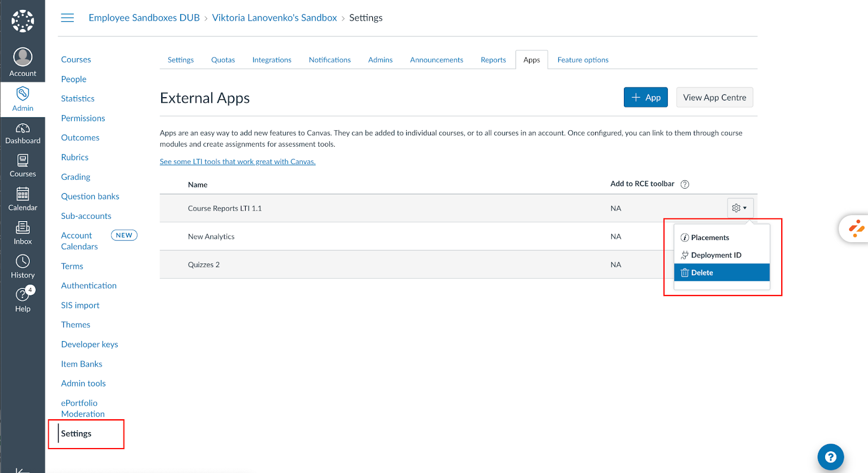Select the Apps tab
This screenshot has height=473, width=868.
(x=532, y=60)
